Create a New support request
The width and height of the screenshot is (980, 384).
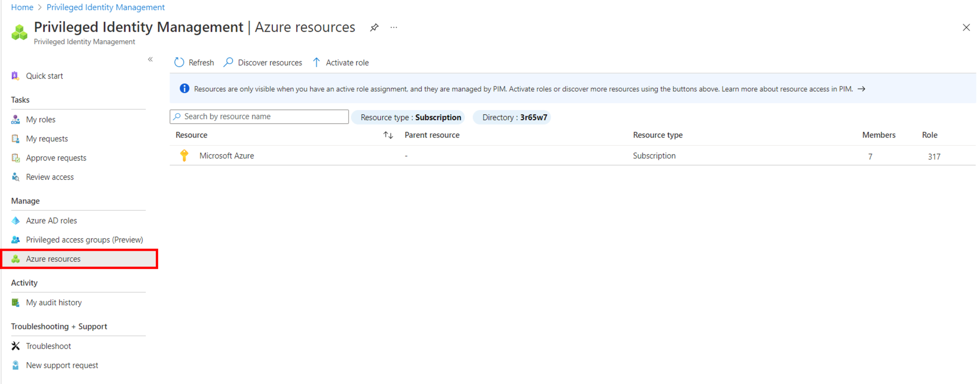click(62, 366)
